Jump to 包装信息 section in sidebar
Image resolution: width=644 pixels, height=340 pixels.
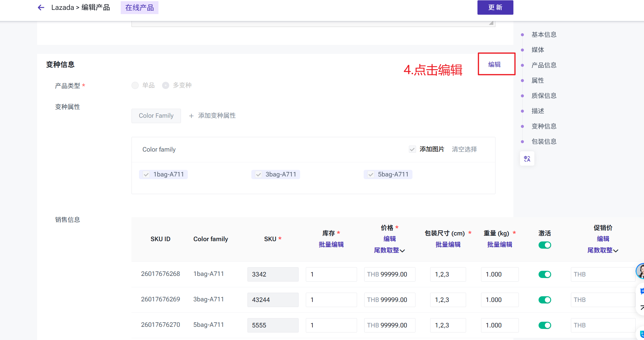544,142
